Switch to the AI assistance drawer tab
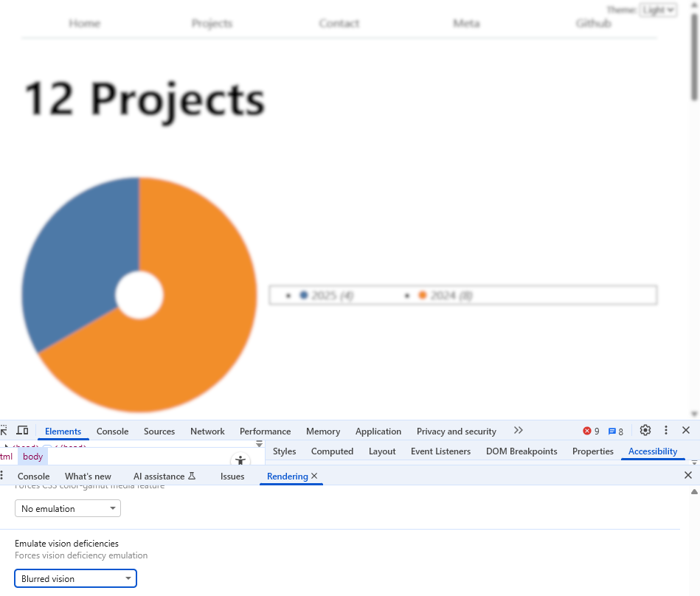Viewport: 700px width, 596px height. pyautogui.click(x=164, y=477)
